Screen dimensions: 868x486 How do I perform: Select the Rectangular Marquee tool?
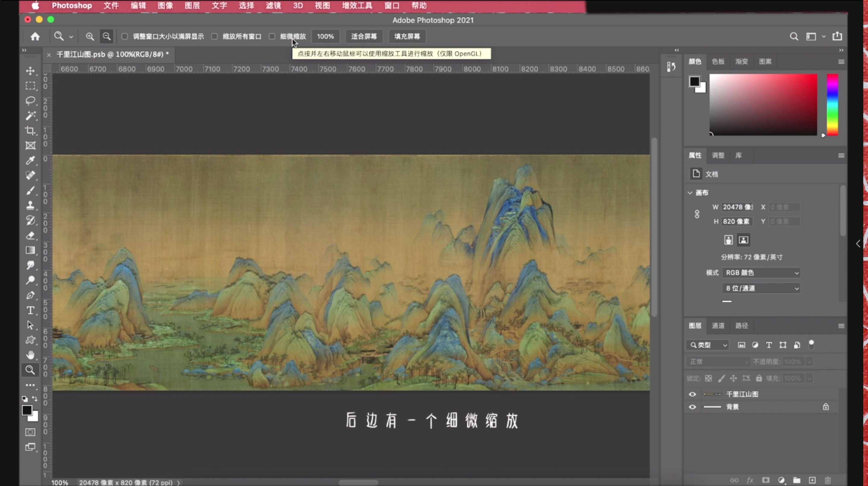click(x=30, y=86)
